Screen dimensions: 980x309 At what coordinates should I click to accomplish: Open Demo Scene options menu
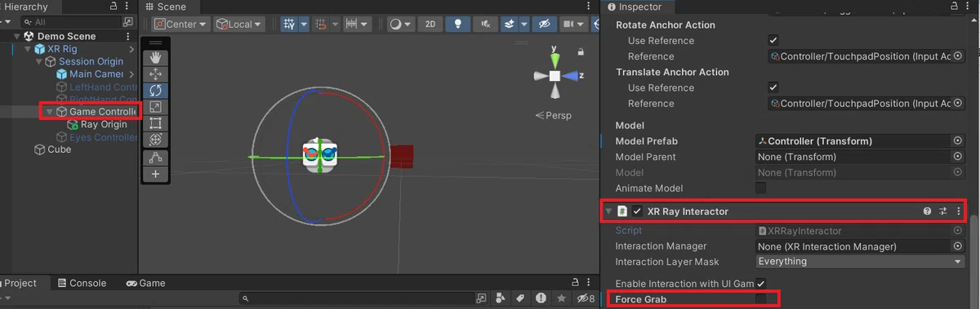tap(128, 37)
